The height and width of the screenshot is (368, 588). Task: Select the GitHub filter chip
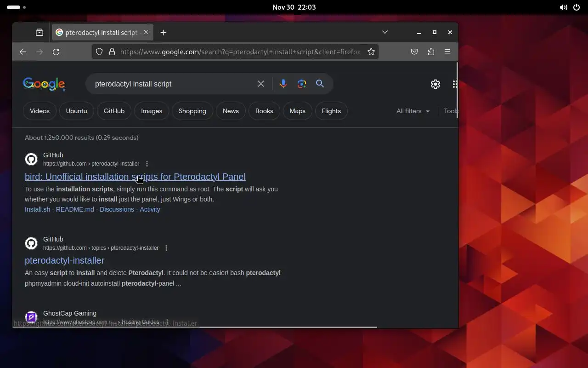click(x=114, y=111)
